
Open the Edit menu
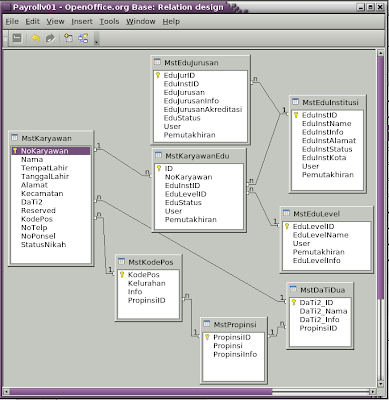[x=32, y=22]
